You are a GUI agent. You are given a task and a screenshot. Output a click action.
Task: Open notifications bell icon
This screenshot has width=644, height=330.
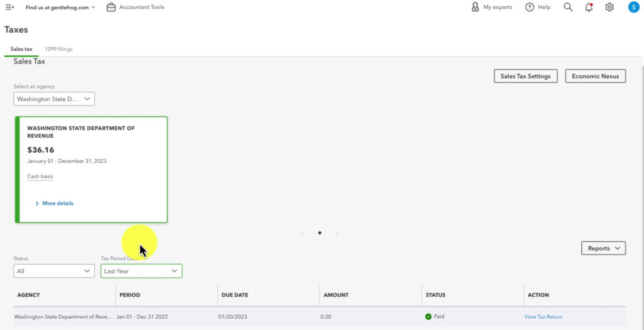[x=589, y=8]
